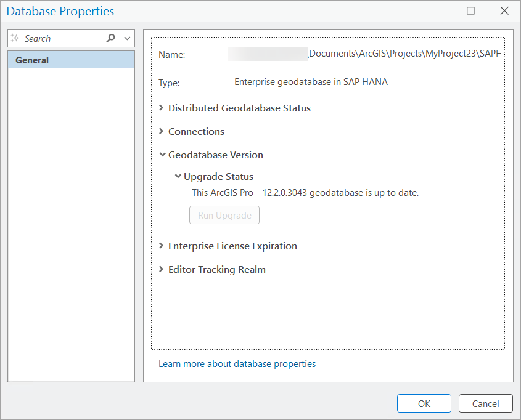The height and width of the screenshot is (420, 521).
Task: Click the Run Upgrade button
Action: pos(224,215)
